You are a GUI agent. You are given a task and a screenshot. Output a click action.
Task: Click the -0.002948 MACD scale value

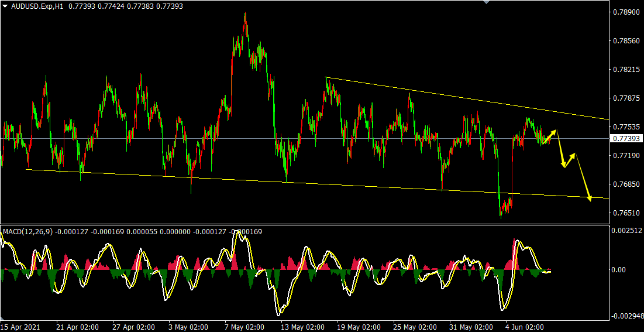[627, 317]
